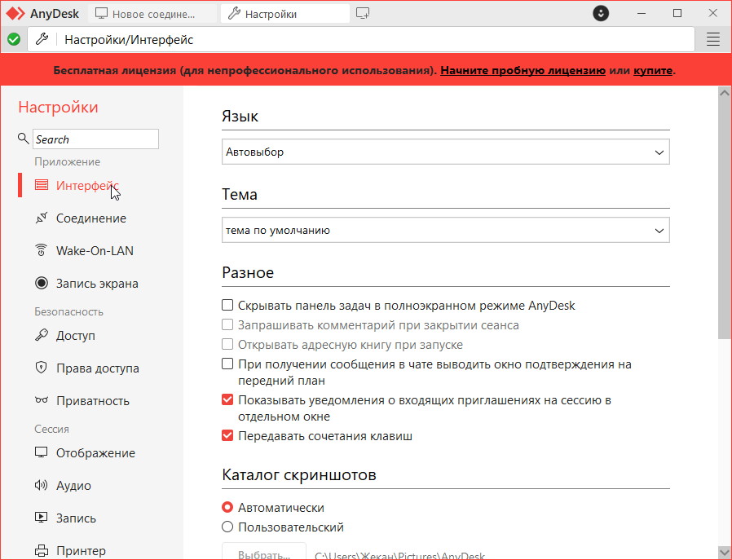The height and width of the screenshot is (560, 732).
Task: Open Отображение session settings
Action: (x=95, y=453)
